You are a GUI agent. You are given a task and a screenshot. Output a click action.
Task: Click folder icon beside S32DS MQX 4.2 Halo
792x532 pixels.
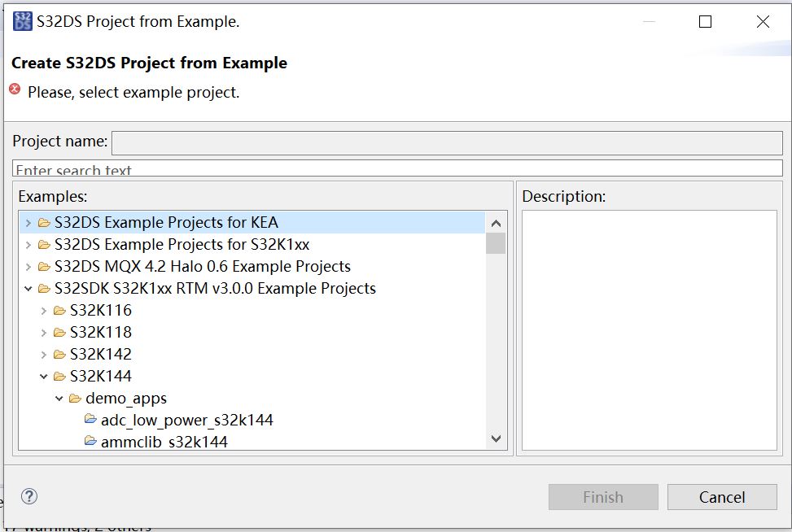point(43,266)
